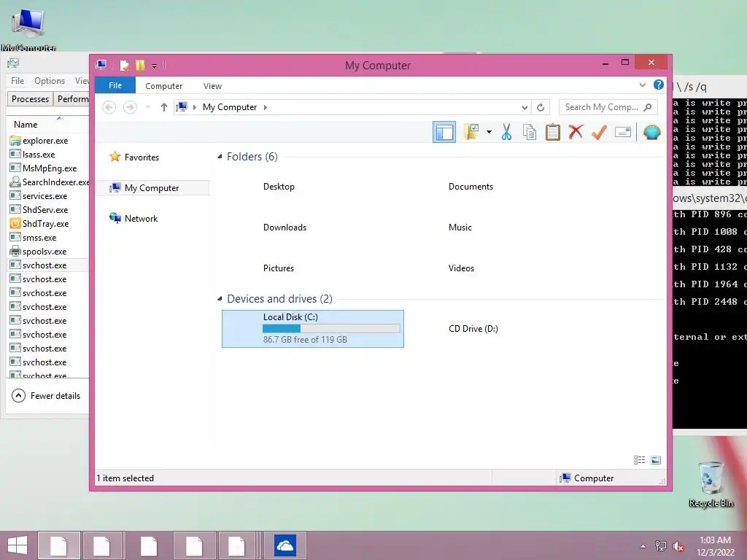This screenshot has height=560, width=747.
Task: Open the folder options icon in toolbar
Action: coord(471,132)
